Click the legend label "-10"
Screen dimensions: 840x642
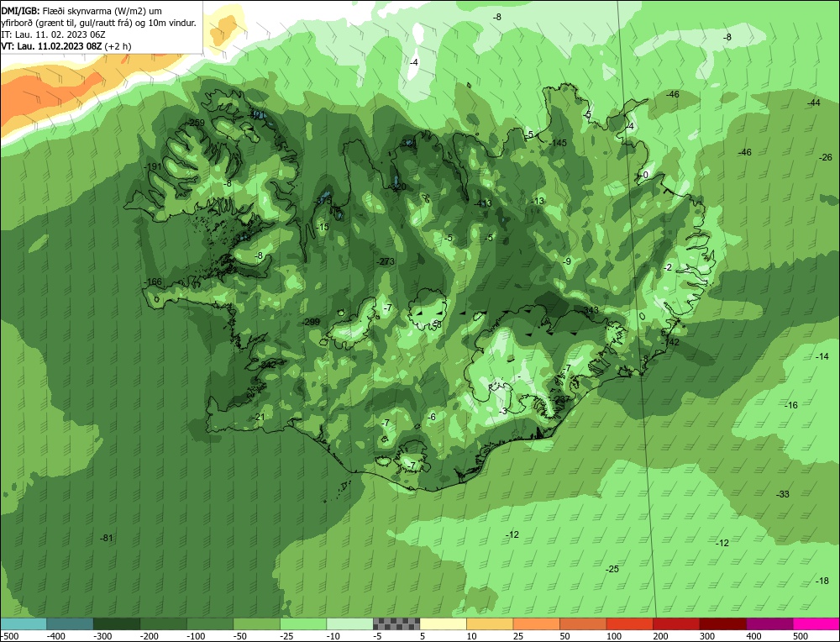(333, 636)
